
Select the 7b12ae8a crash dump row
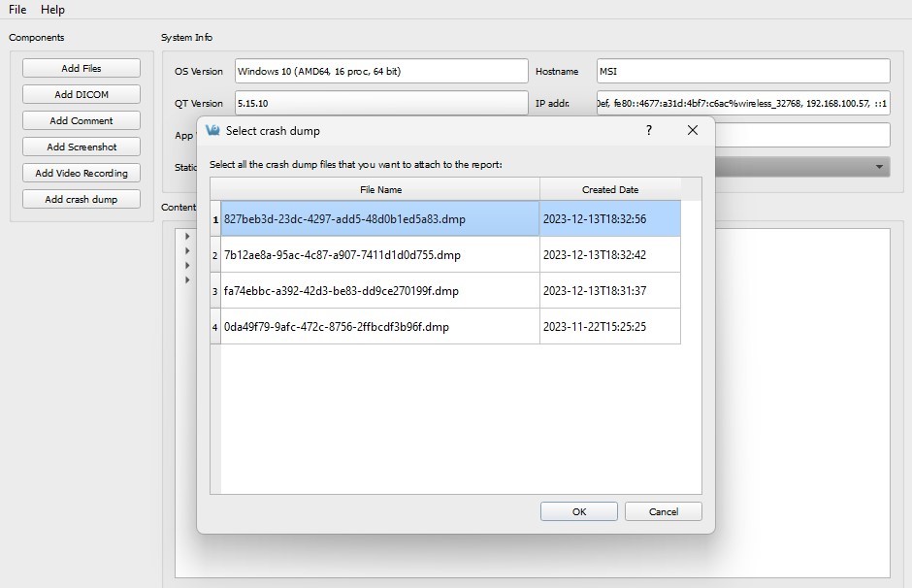[378, 255]
